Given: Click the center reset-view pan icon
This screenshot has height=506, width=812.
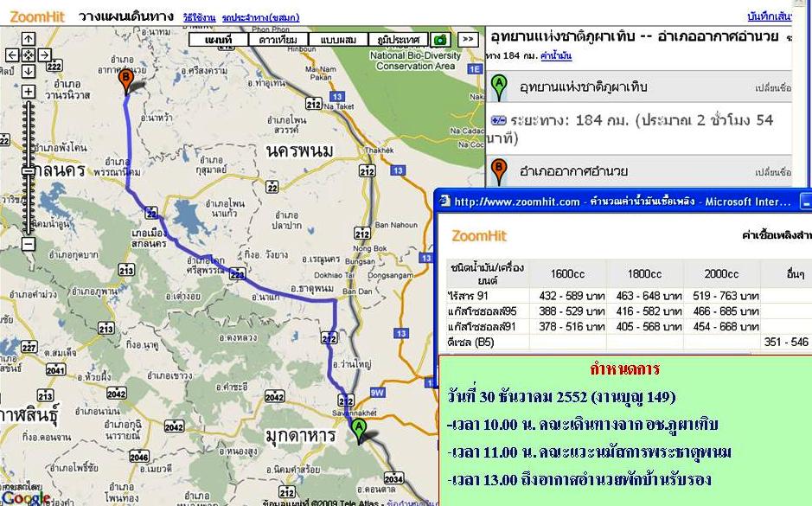Looking at the screenshot, I should point(29,55).
